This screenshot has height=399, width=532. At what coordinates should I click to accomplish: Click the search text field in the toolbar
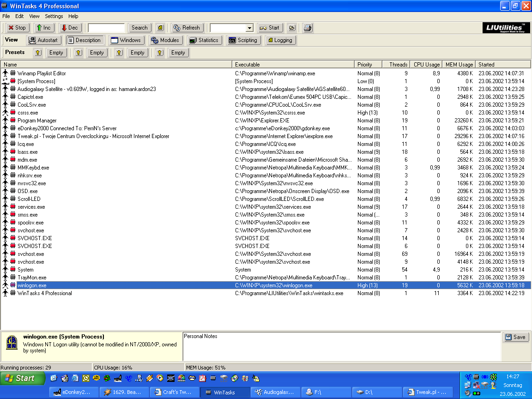106,28
